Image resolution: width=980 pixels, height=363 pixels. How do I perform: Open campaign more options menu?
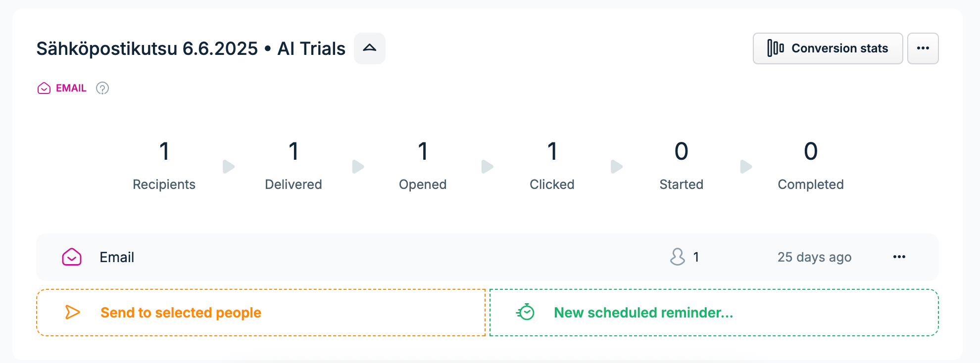pyautogui.click(x=923, y=48)
